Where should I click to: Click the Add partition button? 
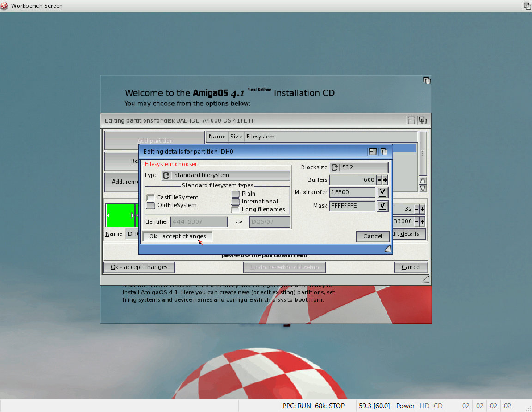[155, 140]
